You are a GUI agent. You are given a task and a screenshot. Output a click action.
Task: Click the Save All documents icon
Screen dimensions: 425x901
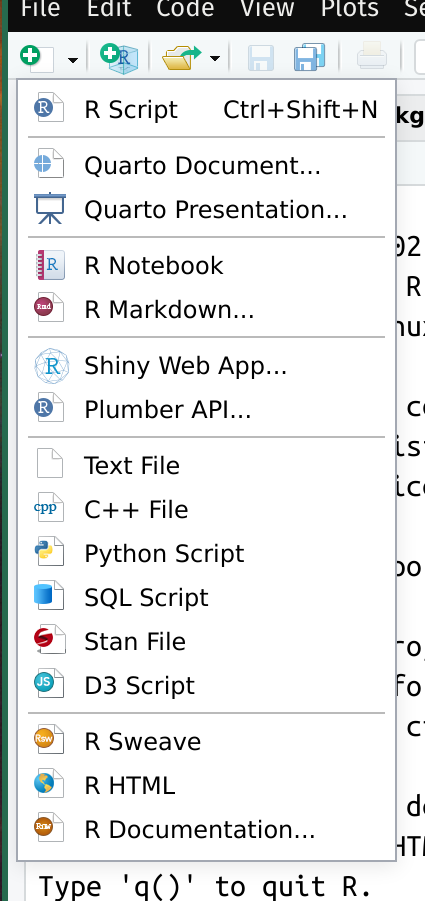pyautogui.click(x=310, y=58)
